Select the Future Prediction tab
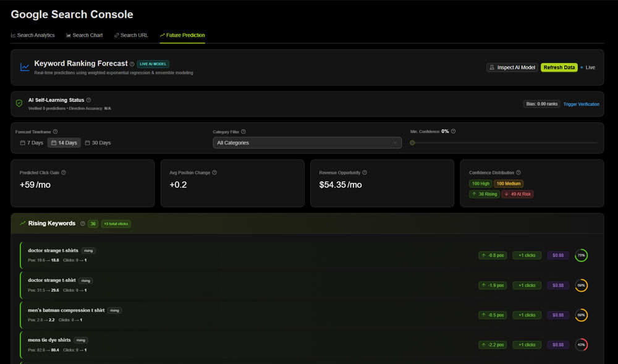The image size is (618, 364). 182,35
